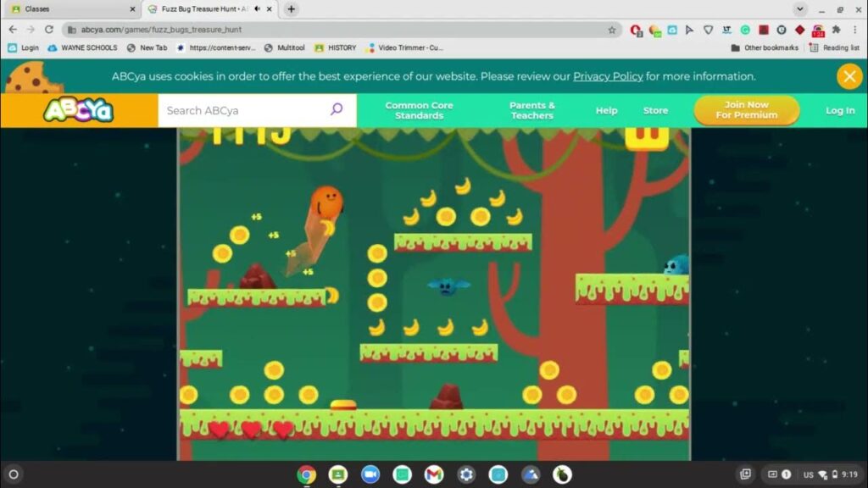Screen dimensions: 868x488
Task: Click the LT extension icon
Action: tap(726, 30)
